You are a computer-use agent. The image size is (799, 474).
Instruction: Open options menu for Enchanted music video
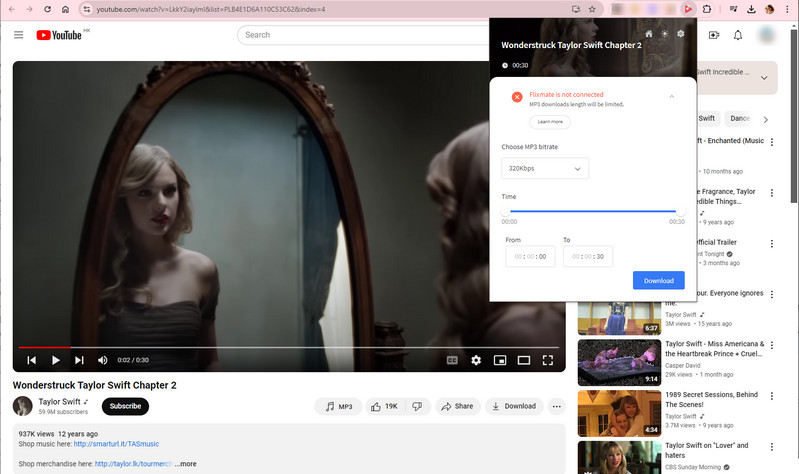[772, 142]
